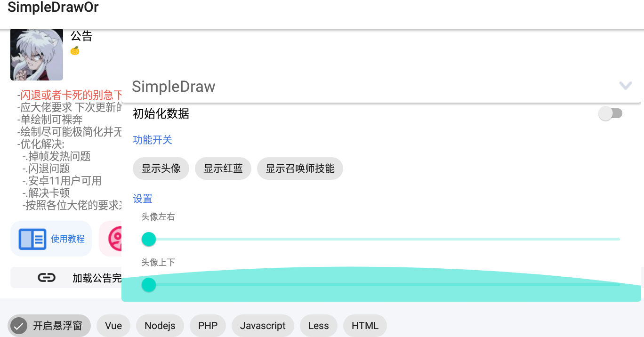644x337 pixels.
Task: Select the Nodejs chip
Action: pyautogui.click(x=160, y=326)
